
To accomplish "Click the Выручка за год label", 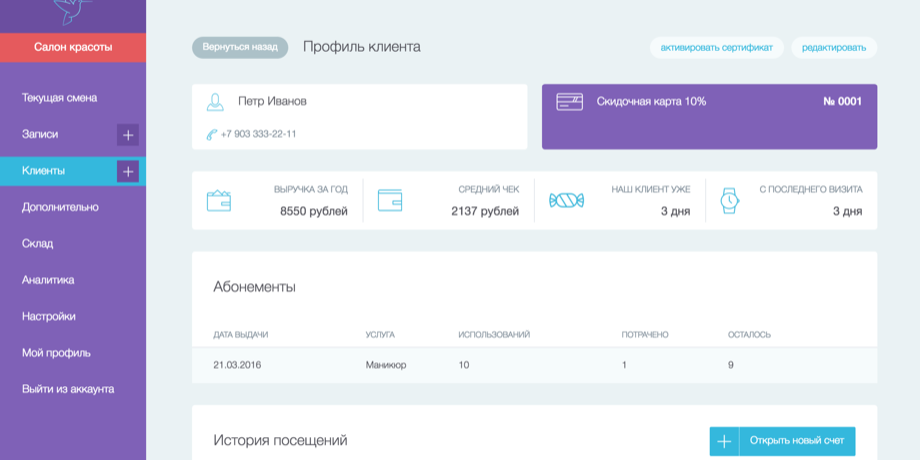I will pos(310,190).
